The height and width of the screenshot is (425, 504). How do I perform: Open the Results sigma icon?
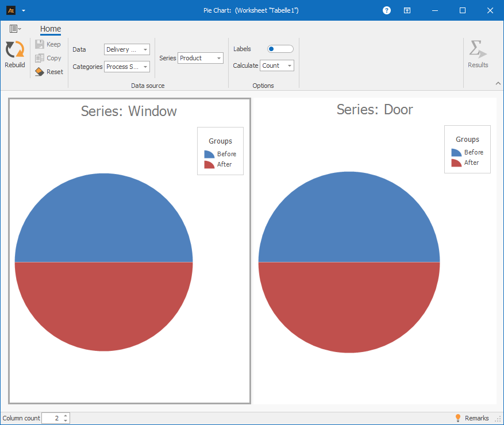coord(477,50)
